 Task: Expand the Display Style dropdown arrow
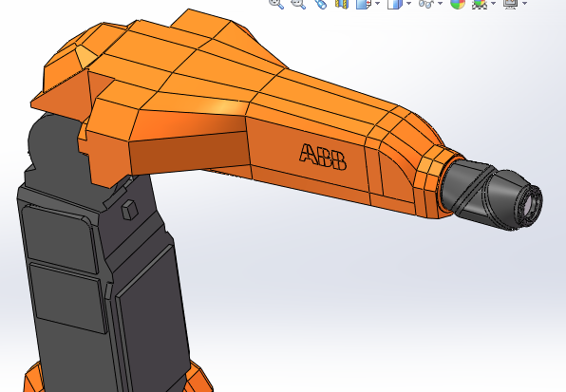(408, 3)
